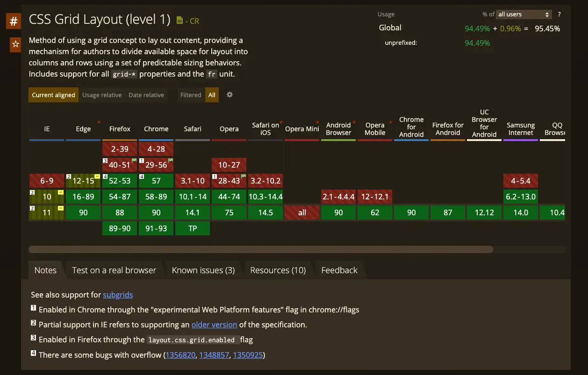Viewport: 588px width, 375px height.
Task: Switch to Usage relative view
Action: pos(102,95)
